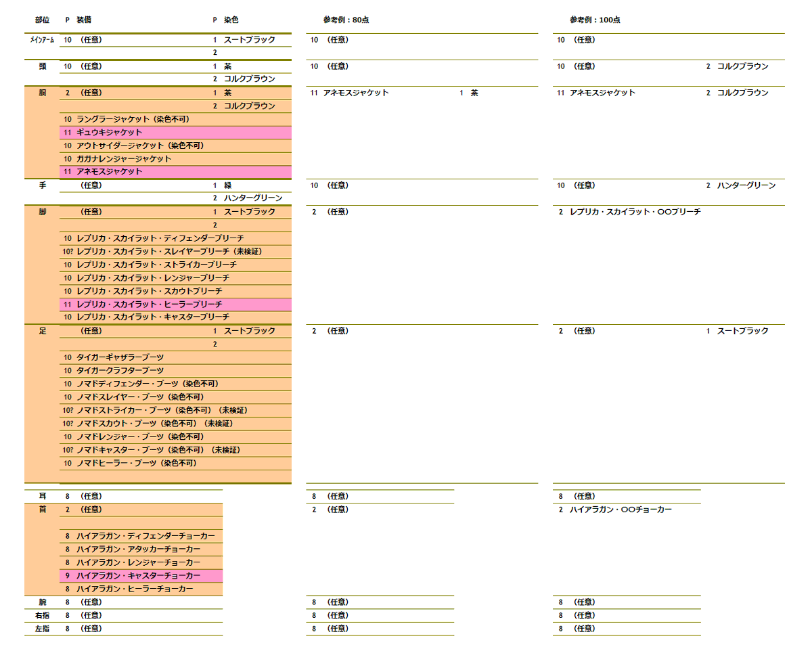
Task: Click スートブラック in the 100点 example
Action: click(x=743, y=331)
